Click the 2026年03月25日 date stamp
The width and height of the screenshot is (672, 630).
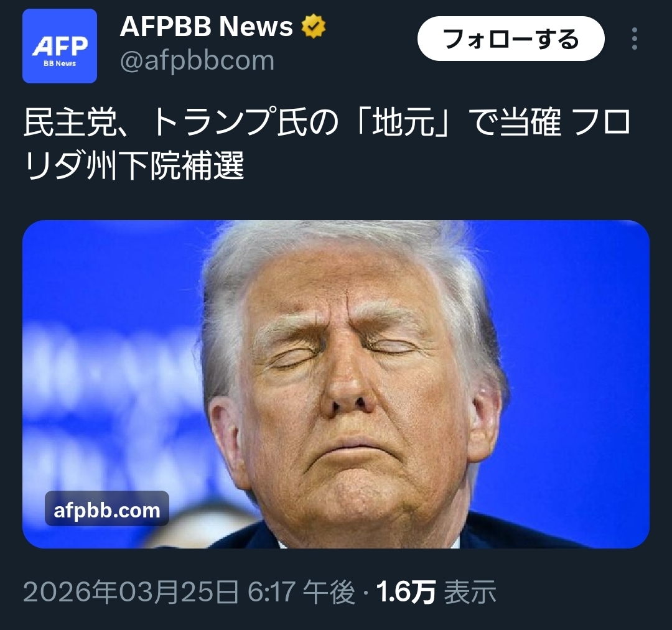(131, 592)
